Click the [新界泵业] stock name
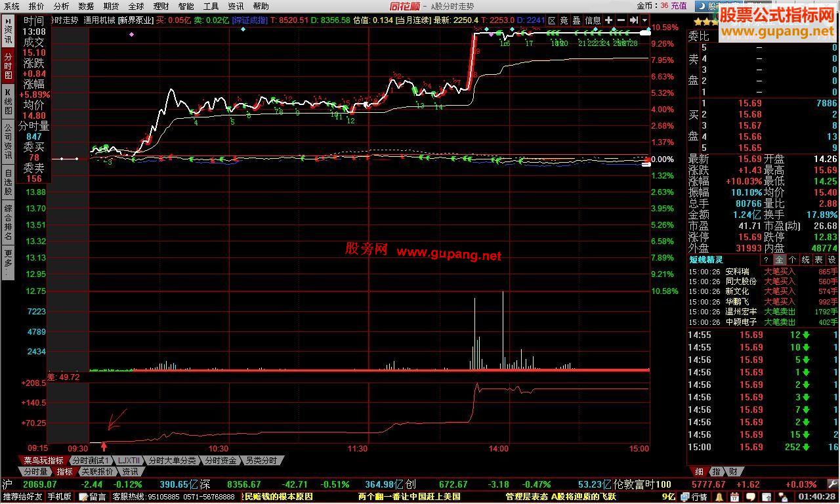The image size is (840, 504). (135, 20)
